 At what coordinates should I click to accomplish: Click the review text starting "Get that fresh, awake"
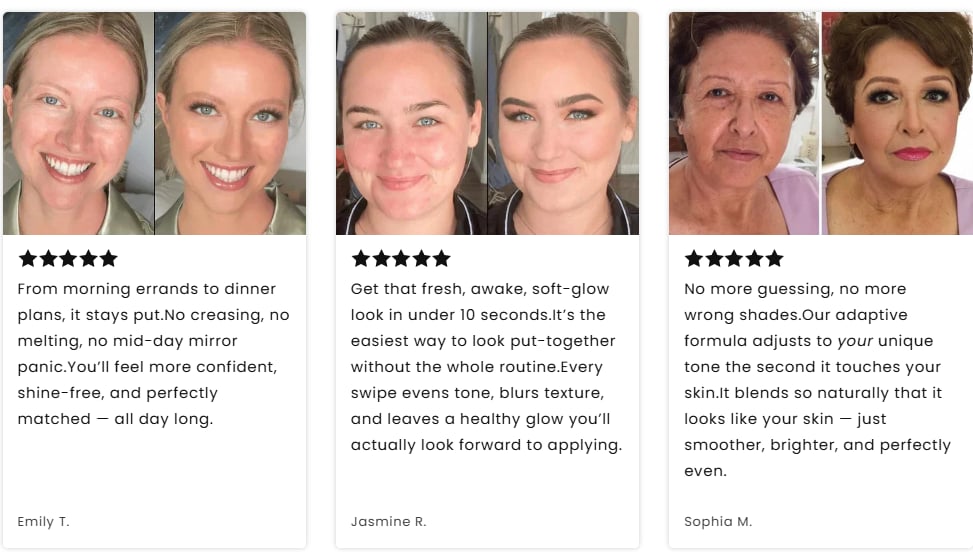(486, 367)
